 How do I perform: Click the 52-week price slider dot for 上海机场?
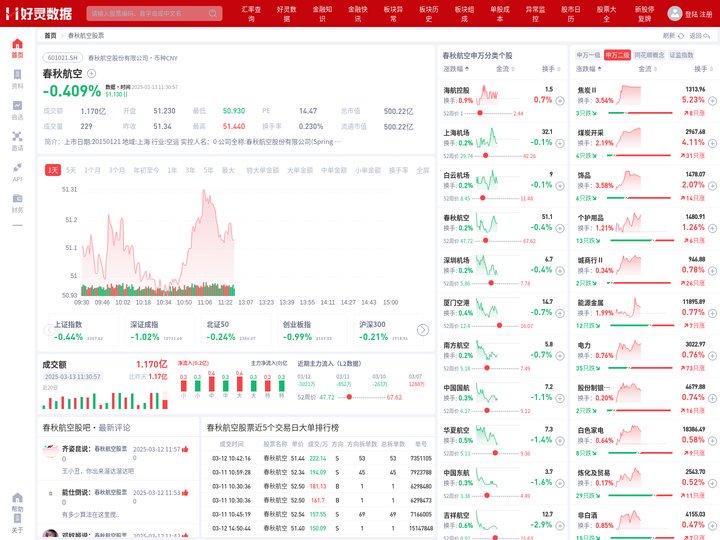coord(485,156)
